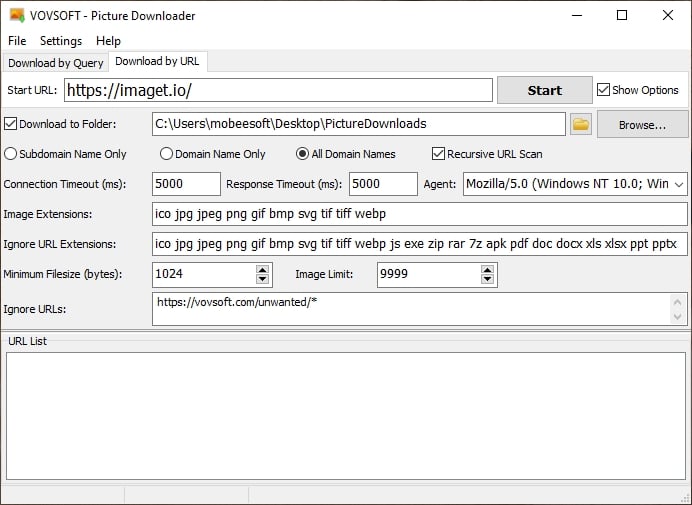Close the Picture Downloader window
This screenshot has height=505, width=692.
click(668, 15)
